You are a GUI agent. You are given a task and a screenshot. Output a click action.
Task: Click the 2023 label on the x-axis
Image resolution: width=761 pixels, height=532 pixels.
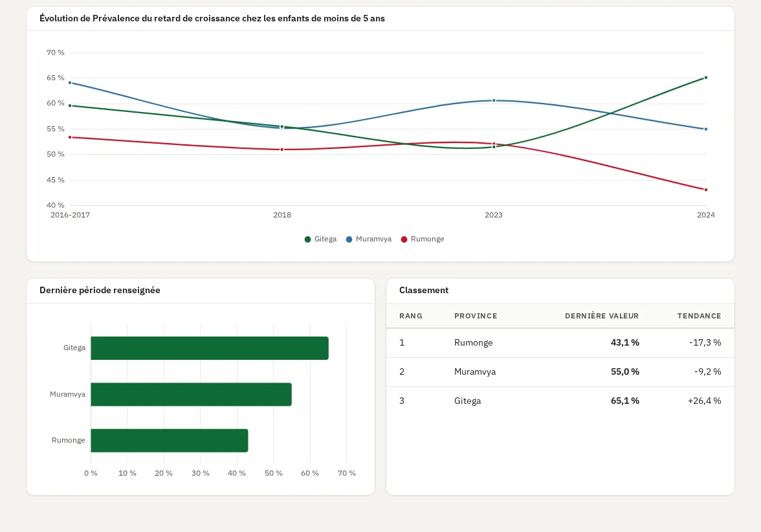pyautogui.click(x=494, y=215)
